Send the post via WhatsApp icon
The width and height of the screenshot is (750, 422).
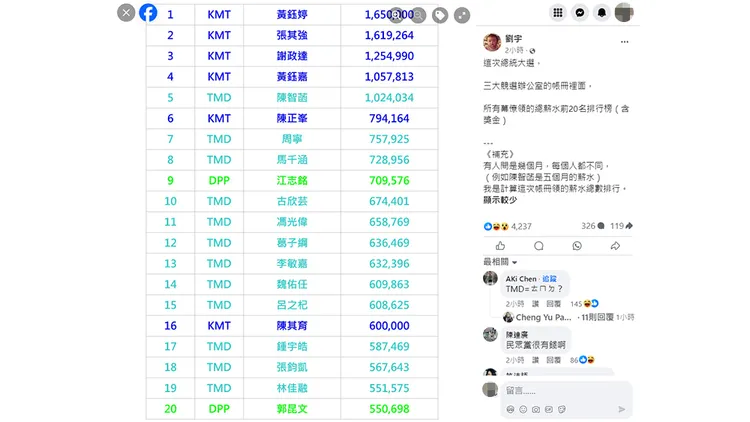pos(577,246)
